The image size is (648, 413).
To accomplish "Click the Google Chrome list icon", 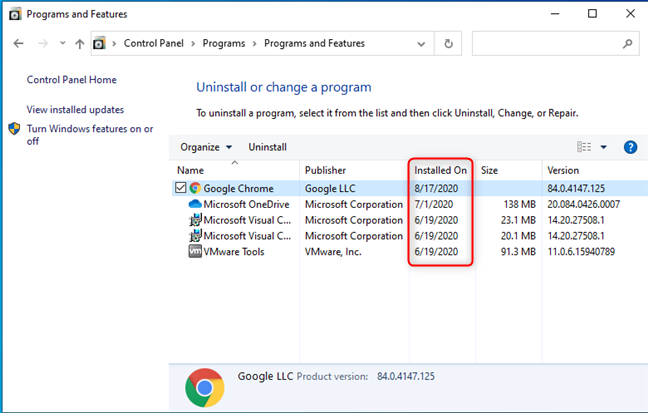I will 195,188.
